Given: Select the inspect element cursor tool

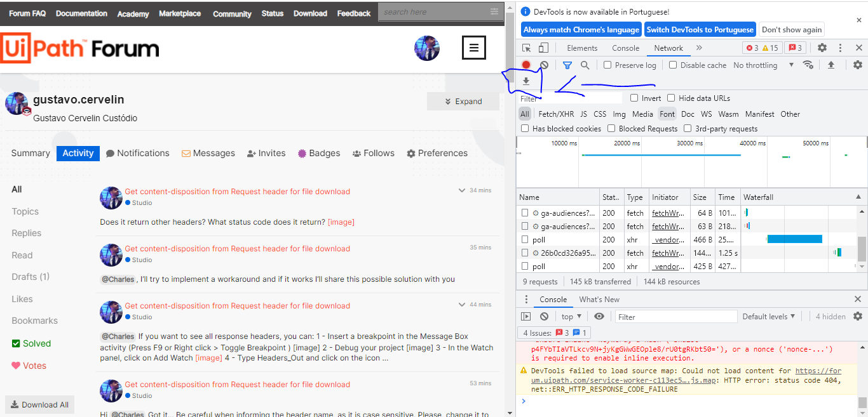Looking at the screenshot, I should [525, 48].
